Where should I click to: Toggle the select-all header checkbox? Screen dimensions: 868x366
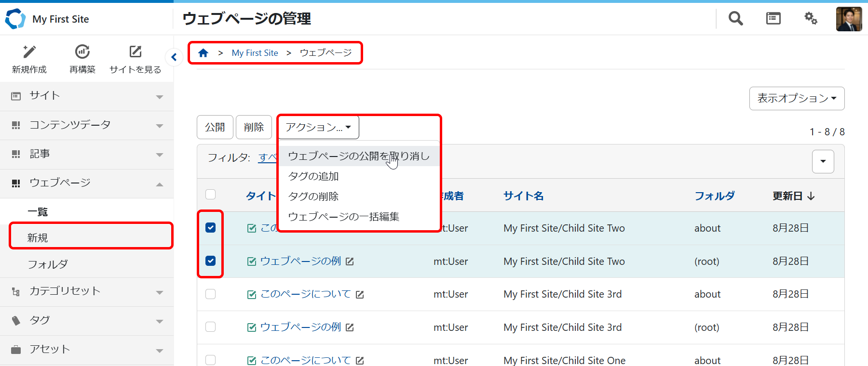211,195
